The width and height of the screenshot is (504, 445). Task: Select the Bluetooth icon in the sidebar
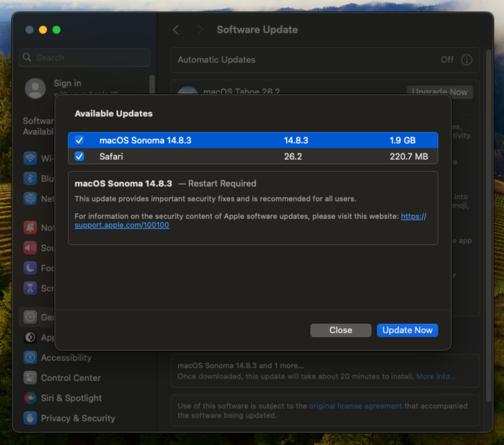coord(30,178)
